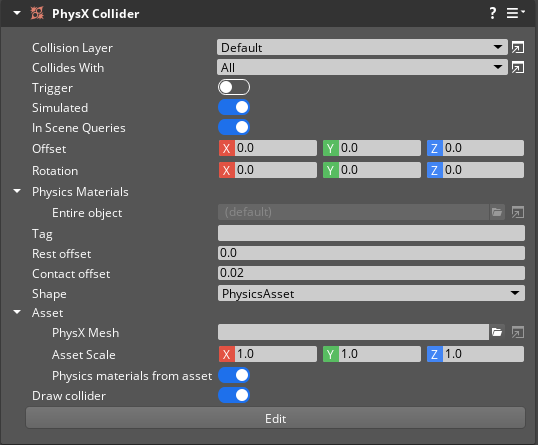Toggle Physics materials from asset switch
This screenshot has width=538, height=445.
[234, 375]
